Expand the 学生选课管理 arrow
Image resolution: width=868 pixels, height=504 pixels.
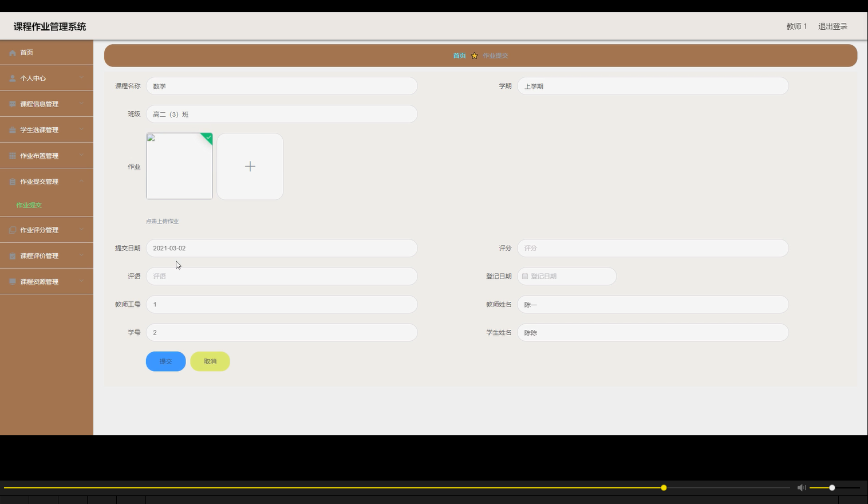coord(82,129)
